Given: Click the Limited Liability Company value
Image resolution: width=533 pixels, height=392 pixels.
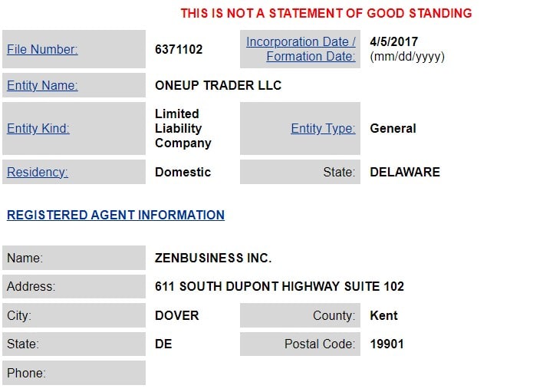Looking at the screenshot, I should pos(183,129).
